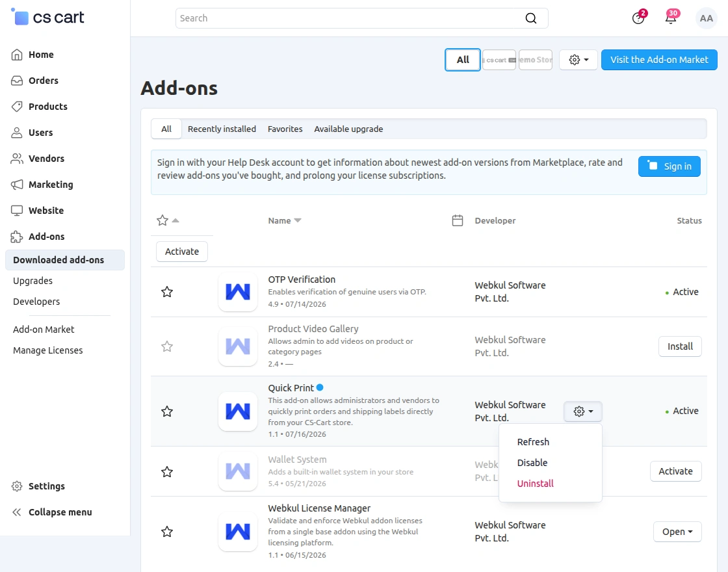The image size is (728, 572).
Task: Open Add-on Market in the sidebar
Action: click(44, 330)
